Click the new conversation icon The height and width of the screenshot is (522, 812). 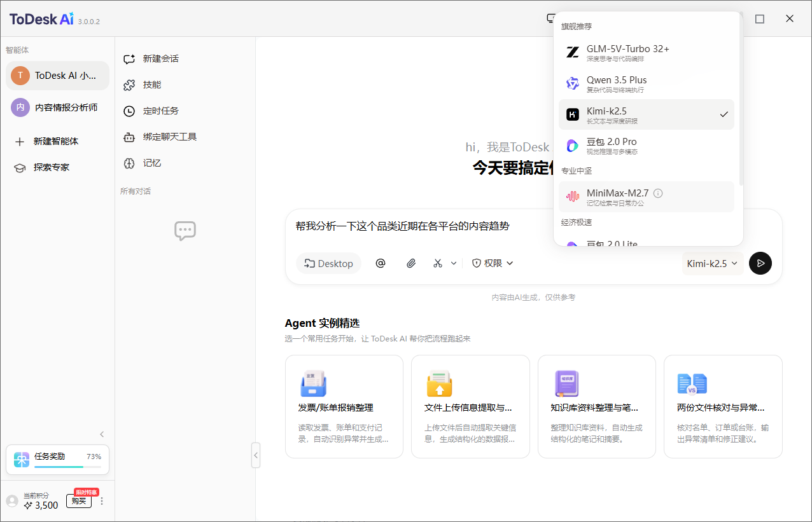tap(129, 58)
